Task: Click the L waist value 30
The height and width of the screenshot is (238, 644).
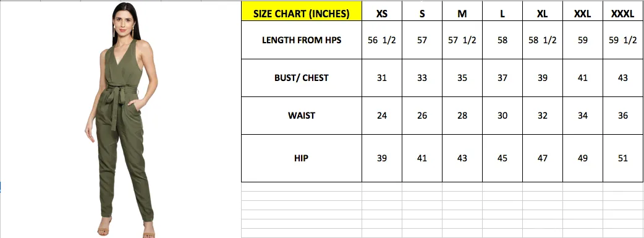Action: tap(502, 116)
